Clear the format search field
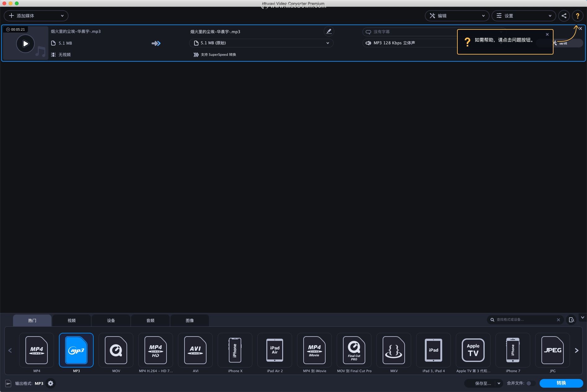The height and width of the screenshot is (392, 587). 558,320
